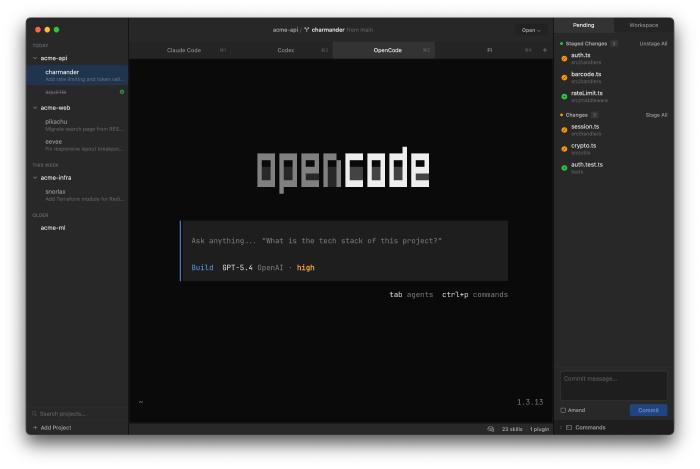
Task: Click Unstage All for staged changes
Action: tap(653, 43)
